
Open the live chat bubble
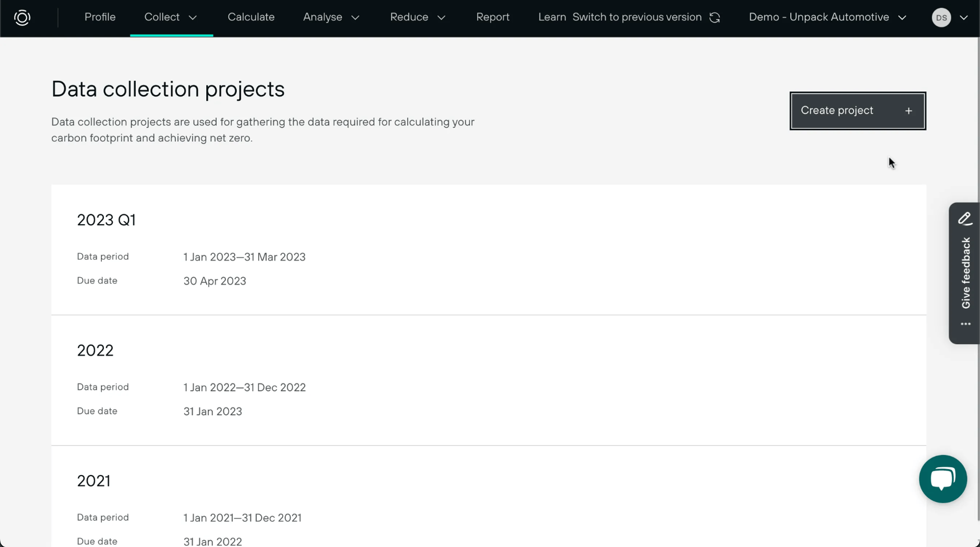tap(943, 479)
